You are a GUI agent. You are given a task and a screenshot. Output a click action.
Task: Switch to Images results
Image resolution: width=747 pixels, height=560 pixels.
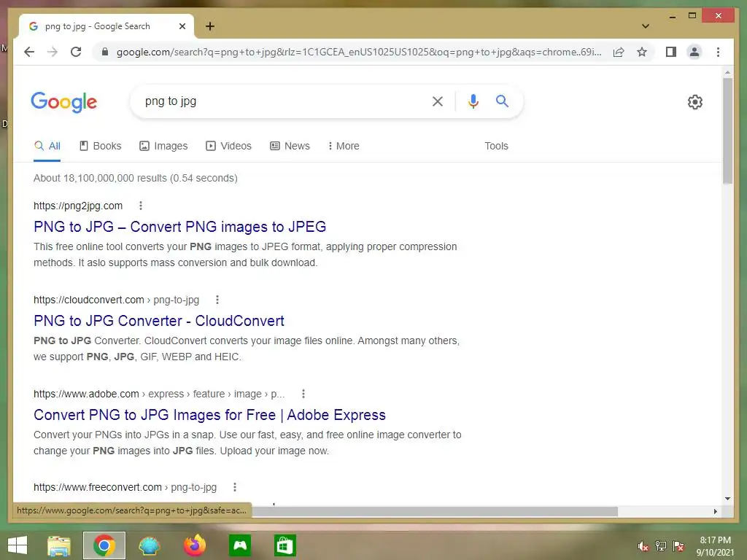pyautogui.click(x=163, y=146)
